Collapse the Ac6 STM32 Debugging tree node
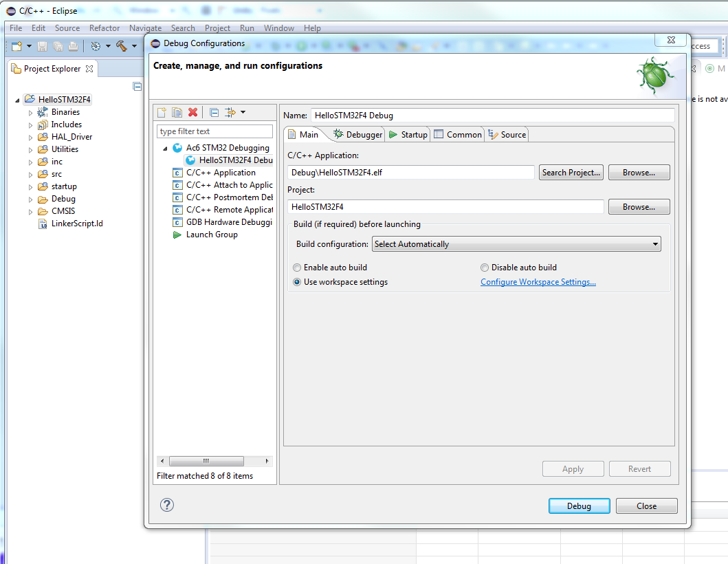 (x=165, y=149)
